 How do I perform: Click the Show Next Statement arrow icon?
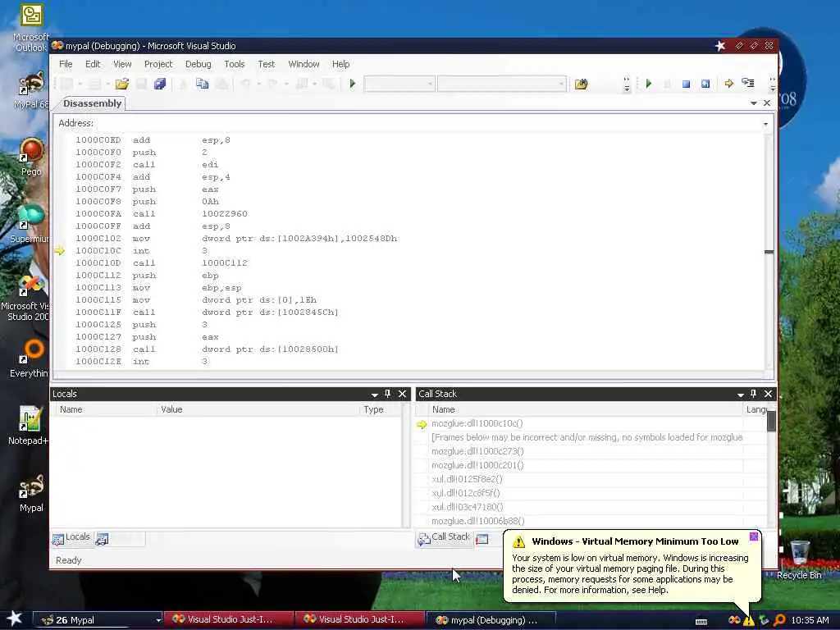(728, 84)
